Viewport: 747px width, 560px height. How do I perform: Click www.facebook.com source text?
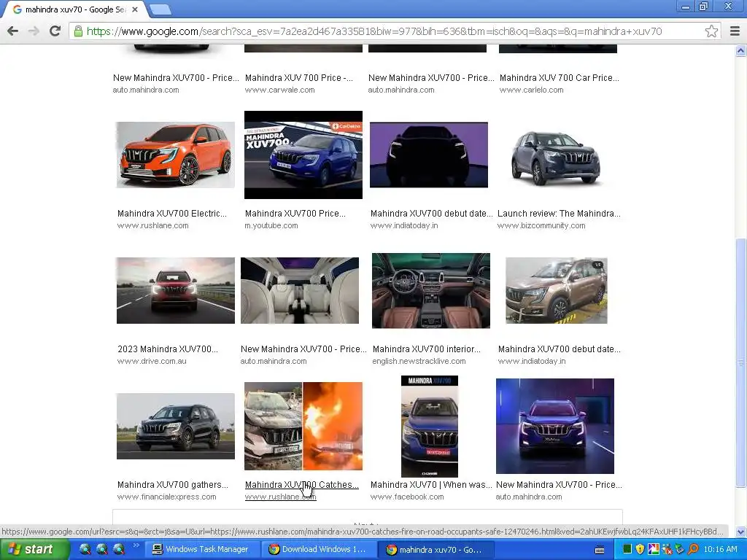click(407, 497)
